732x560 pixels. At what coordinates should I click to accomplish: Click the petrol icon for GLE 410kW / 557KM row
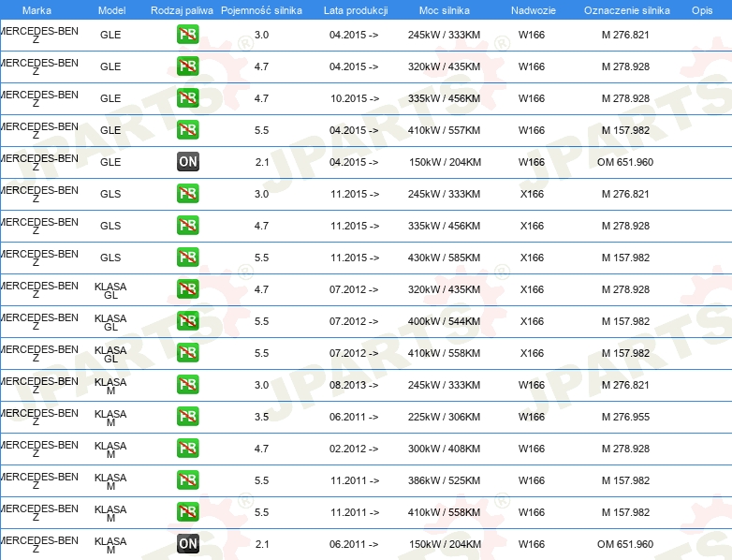click(x=187, y=130)
